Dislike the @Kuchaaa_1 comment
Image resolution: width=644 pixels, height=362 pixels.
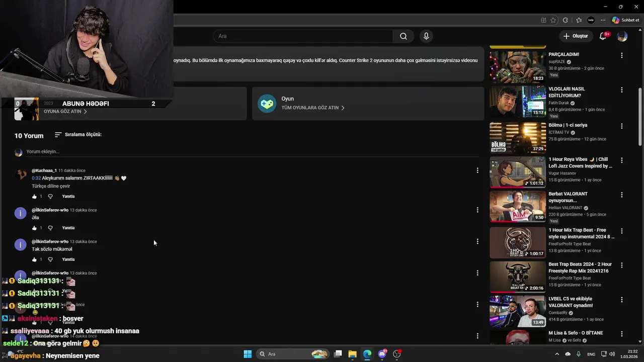point(50,197)
